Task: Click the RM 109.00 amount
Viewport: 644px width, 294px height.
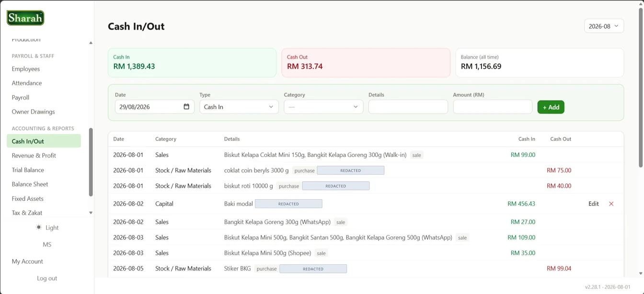Action: click(x=521, y=237)
